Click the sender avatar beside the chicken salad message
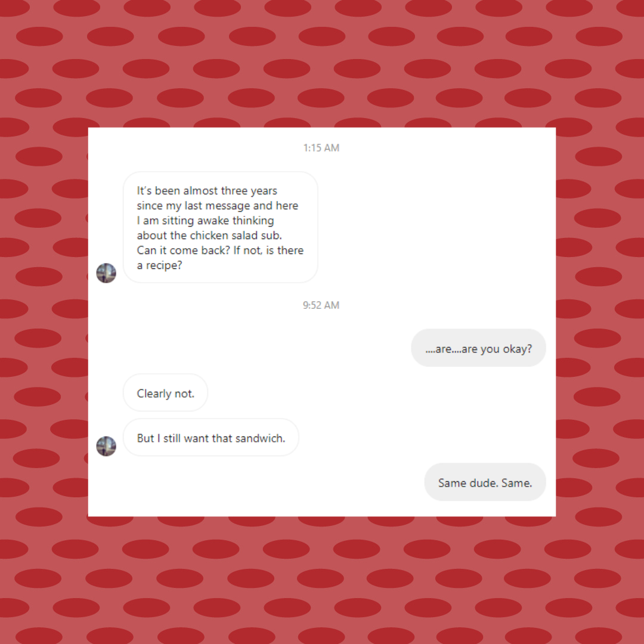 pos(106,273)
